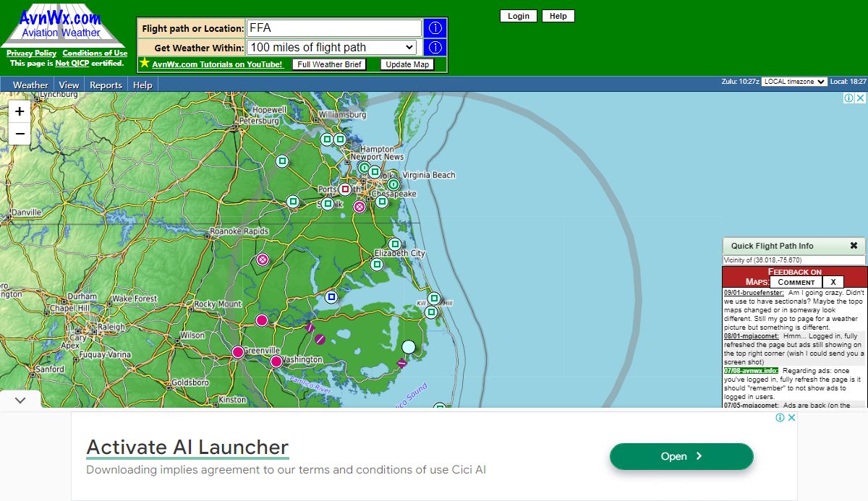Open the Help menu in blue menubar
Viewport: 868px width, 501px height.
[143, 85]
